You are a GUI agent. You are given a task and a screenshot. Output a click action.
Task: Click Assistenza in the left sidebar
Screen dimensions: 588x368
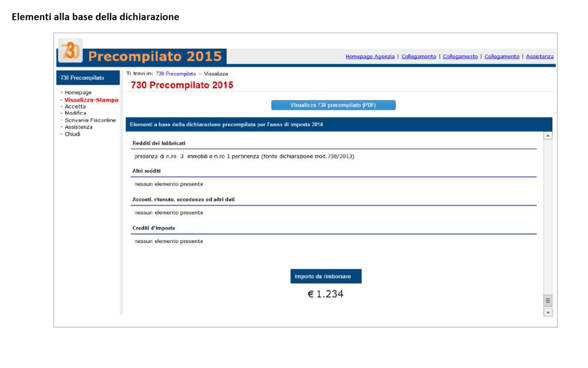[x=78, y=127]
